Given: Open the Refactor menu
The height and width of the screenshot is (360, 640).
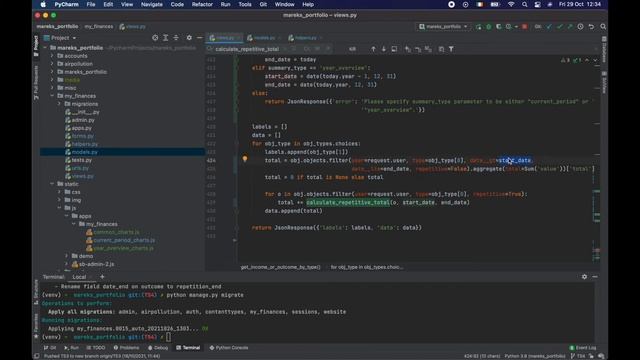Looking at the screenshot, I should [202, 4].
